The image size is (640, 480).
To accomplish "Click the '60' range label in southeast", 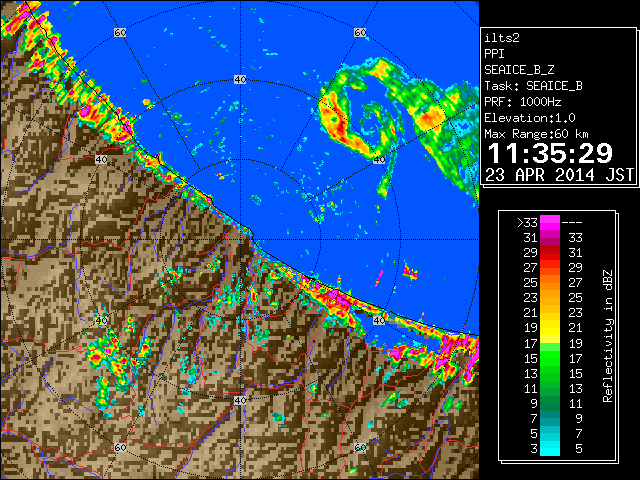I will (360, 447).
